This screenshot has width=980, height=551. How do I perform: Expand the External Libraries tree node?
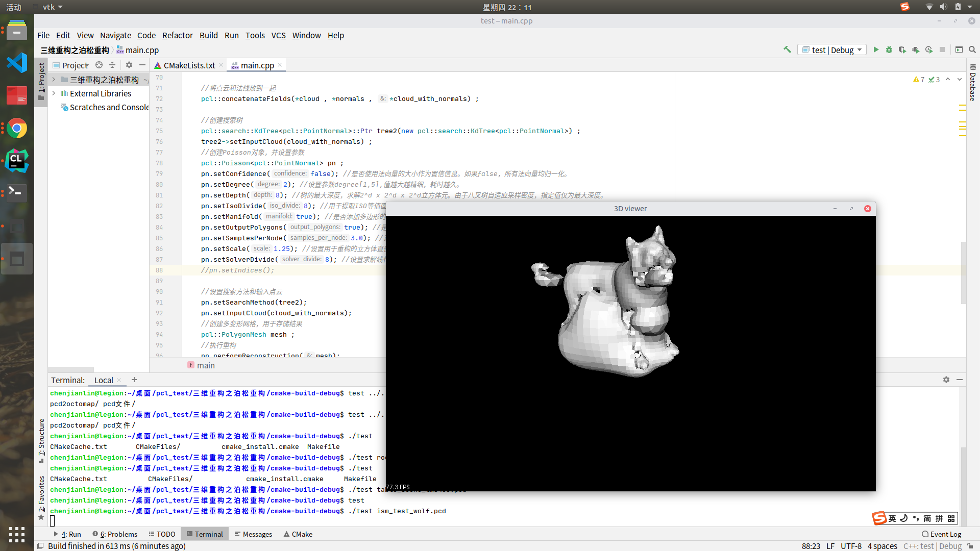[54, 93]
